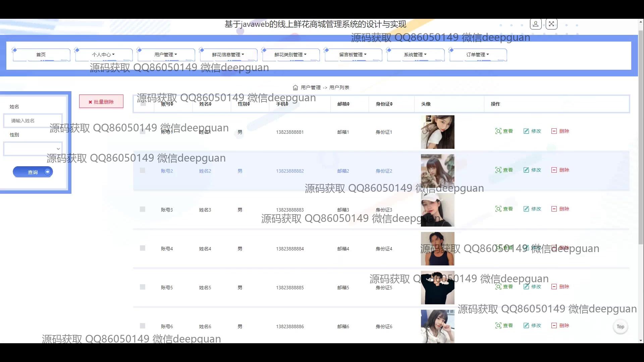This screenshot has width=644, height=362.
Task: Check the row checkbox for 账号2
Action: [x=142, y=171]
